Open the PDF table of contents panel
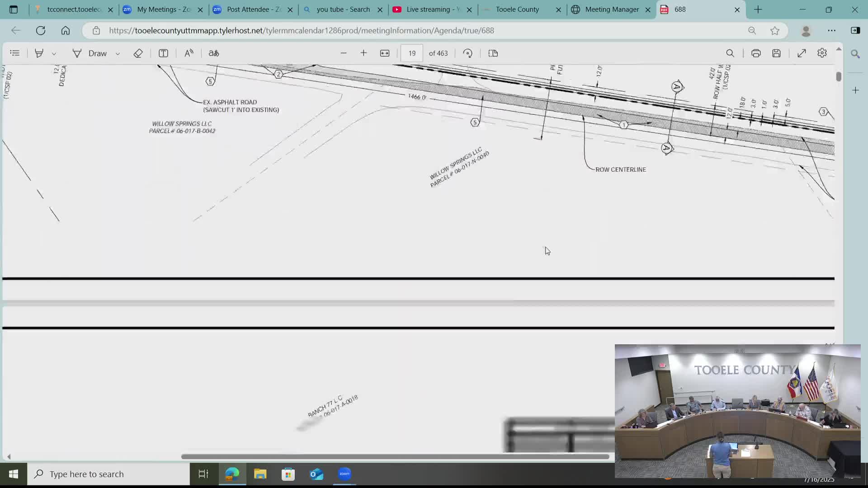Viewport: 868px width, 488px height. [x=15, y=53]
